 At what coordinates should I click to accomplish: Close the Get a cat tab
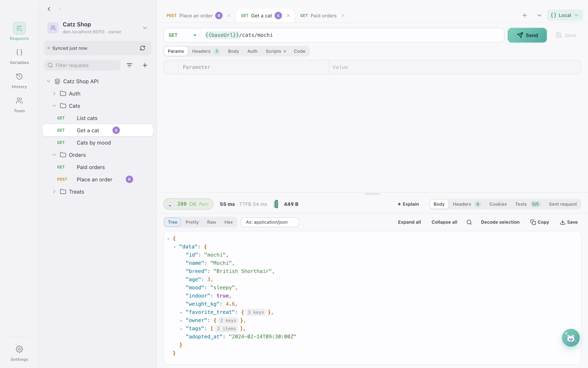click(288, 15)
